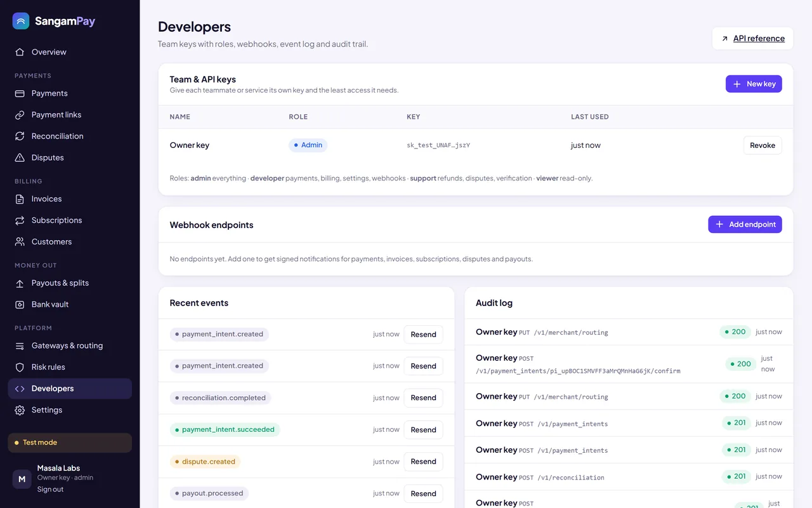Click the arrow icon beside API reference
812x508 pixels.
[724, 39]
